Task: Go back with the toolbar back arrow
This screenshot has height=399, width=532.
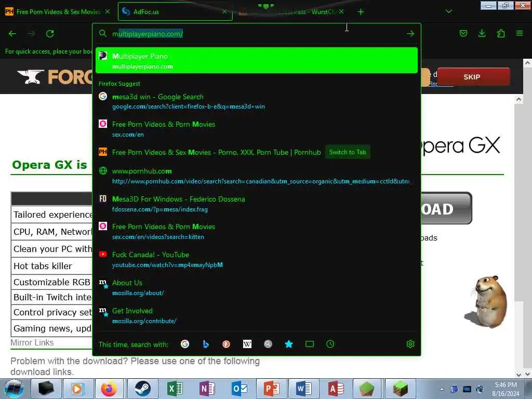Action: point(12,34)
